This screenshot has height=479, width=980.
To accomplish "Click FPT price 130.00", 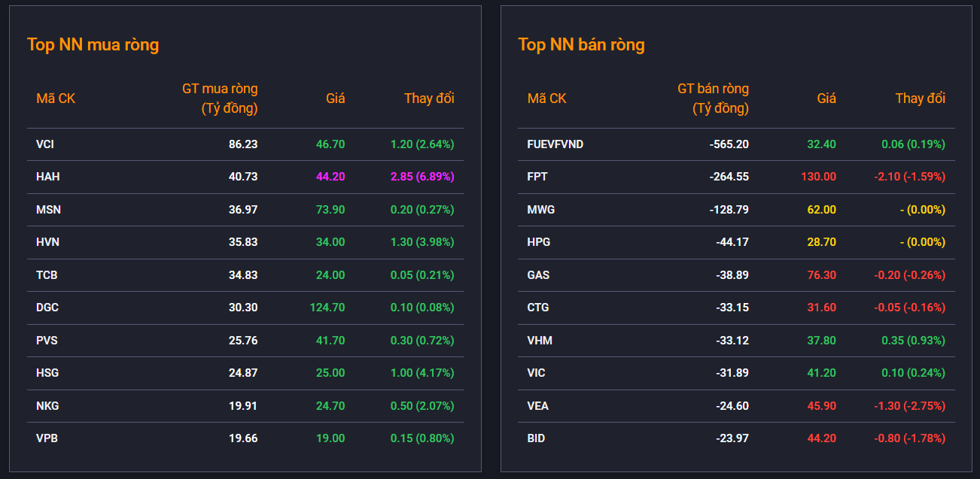I will pyautogui.click(x=818, y=177).
